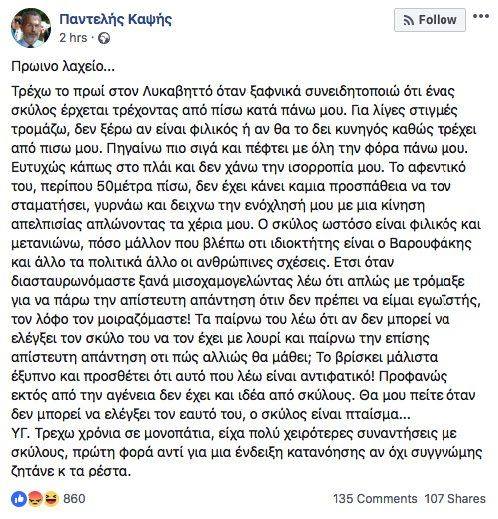
Task: Click the globe public-privacy icon
Action: pos(104,38)
